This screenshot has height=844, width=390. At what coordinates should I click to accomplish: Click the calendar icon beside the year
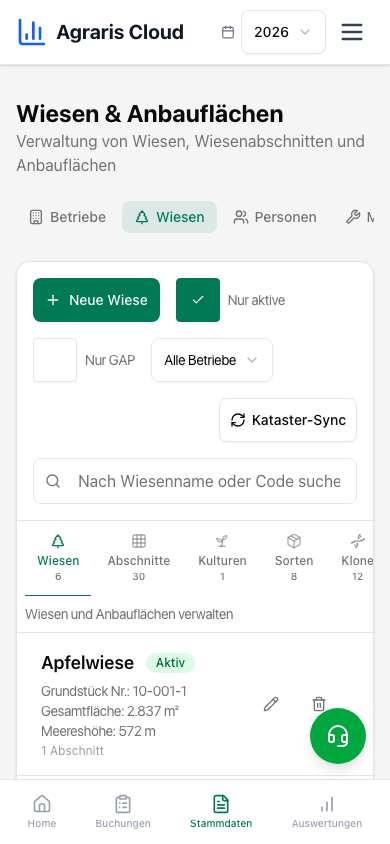point(228,32)
